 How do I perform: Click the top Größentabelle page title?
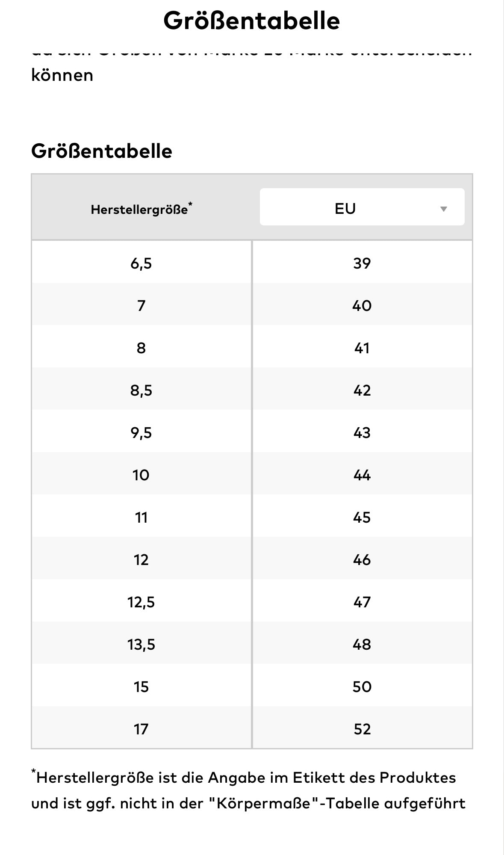pyautogui.click(x=251, y=20)
